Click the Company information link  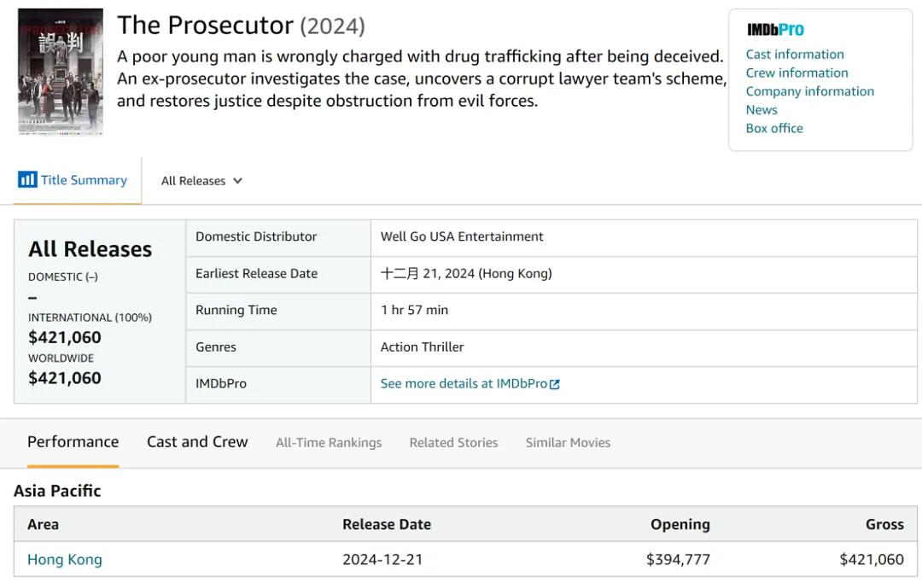point(809,91)
